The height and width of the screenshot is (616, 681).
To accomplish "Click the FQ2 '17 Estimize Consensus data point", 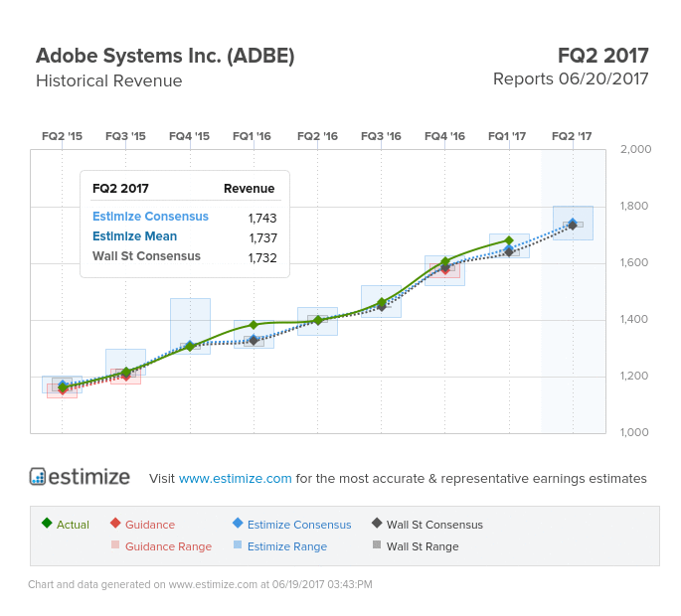I will click(573, 223).
